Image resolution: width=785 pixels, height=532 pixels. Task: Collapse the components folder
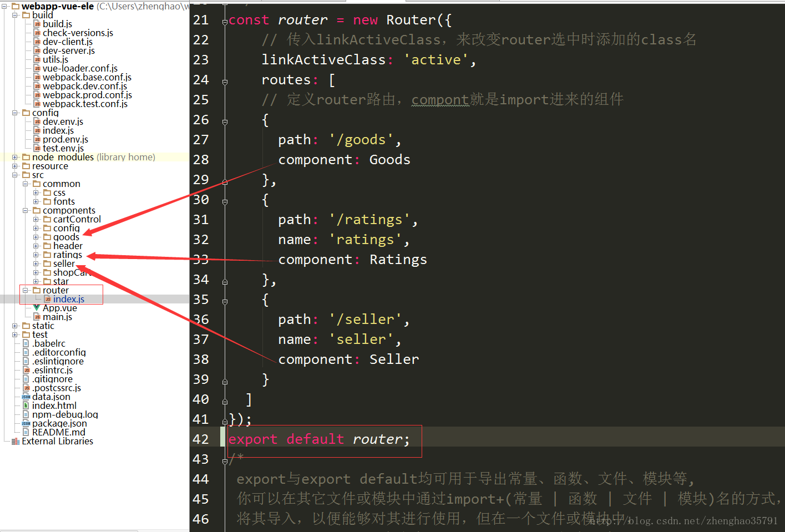tap(26, 210)
